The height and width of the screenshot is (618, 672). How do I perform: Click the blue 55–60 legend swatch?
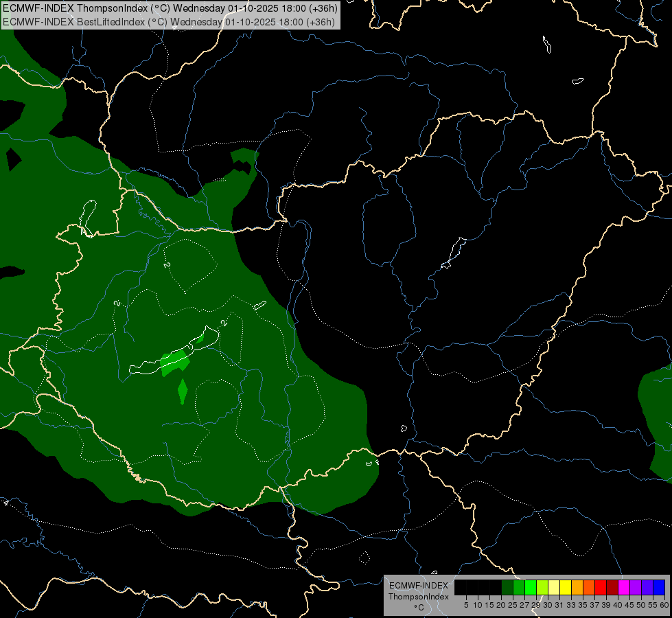click(x=659, y=587)
